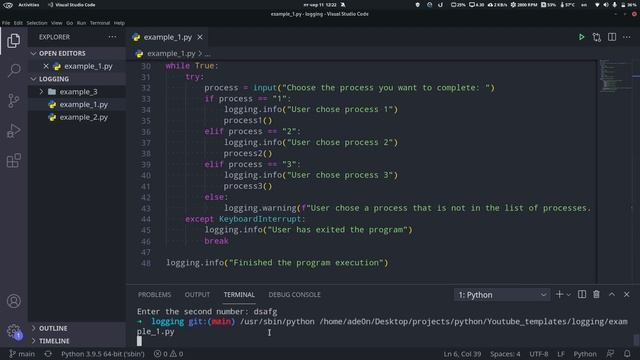
Task: Open the Search view in activity bar
Action: pos(13,70)
